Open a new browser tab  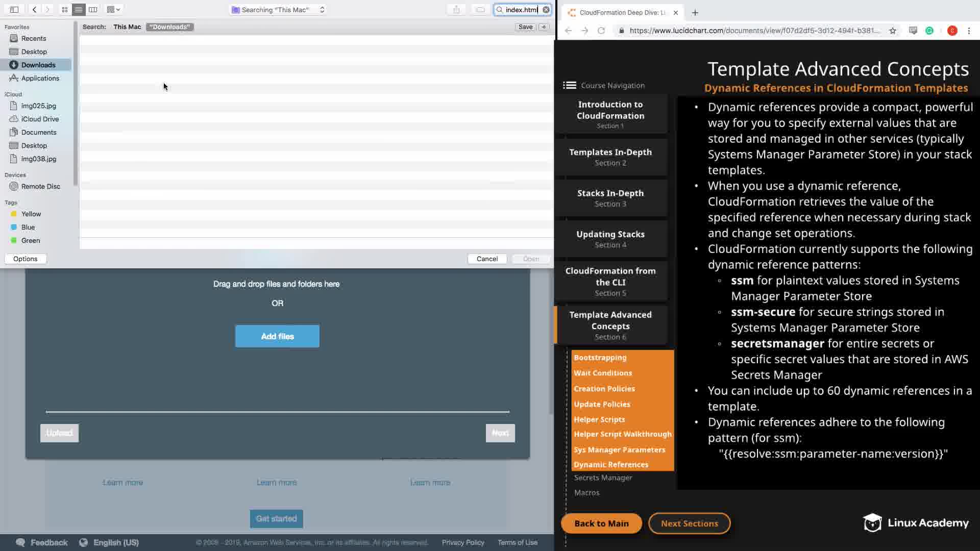point(695,13)
